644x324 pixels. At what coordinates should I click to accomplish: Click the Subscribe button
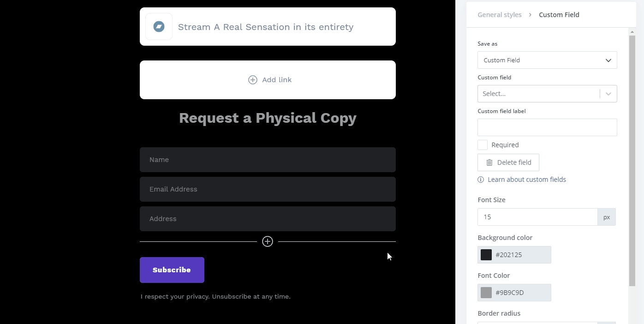coord(172,270)
